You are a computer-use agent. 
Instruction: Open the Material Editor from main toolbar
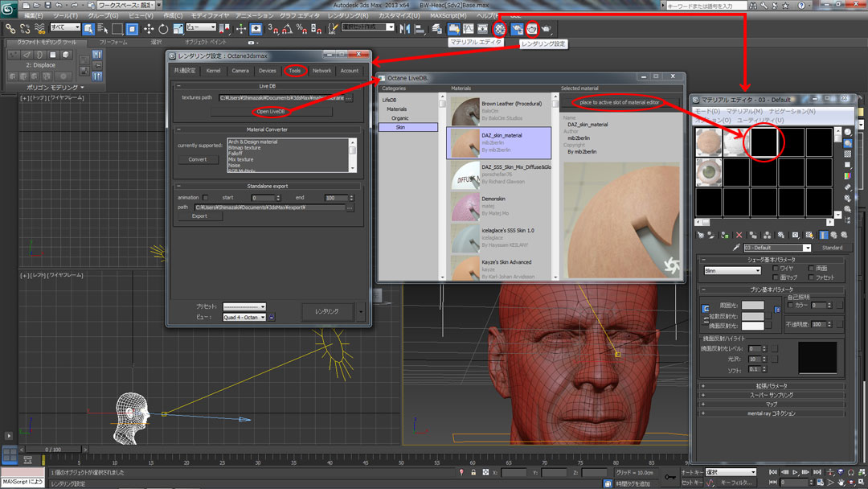click(x=500, y=29)
